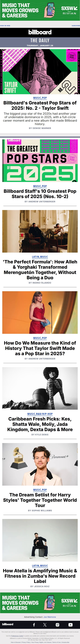This screenshot has height=644, width=80.
Task: Click the Harry Styles Grammy photo
Action: click(40, 464)
